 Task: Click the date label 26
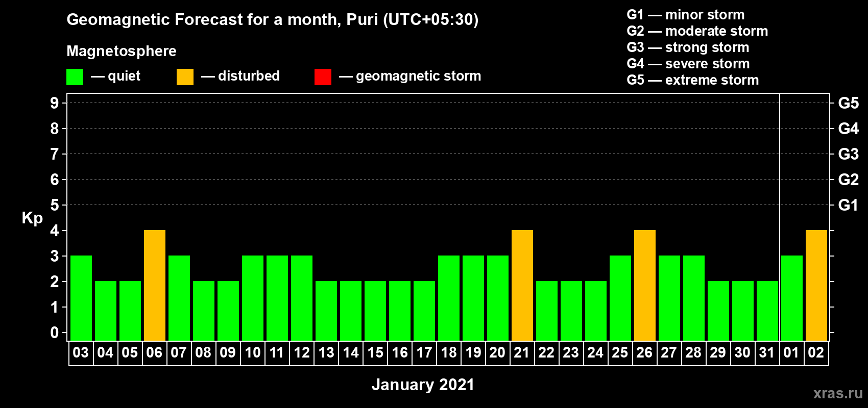[644, 352]
